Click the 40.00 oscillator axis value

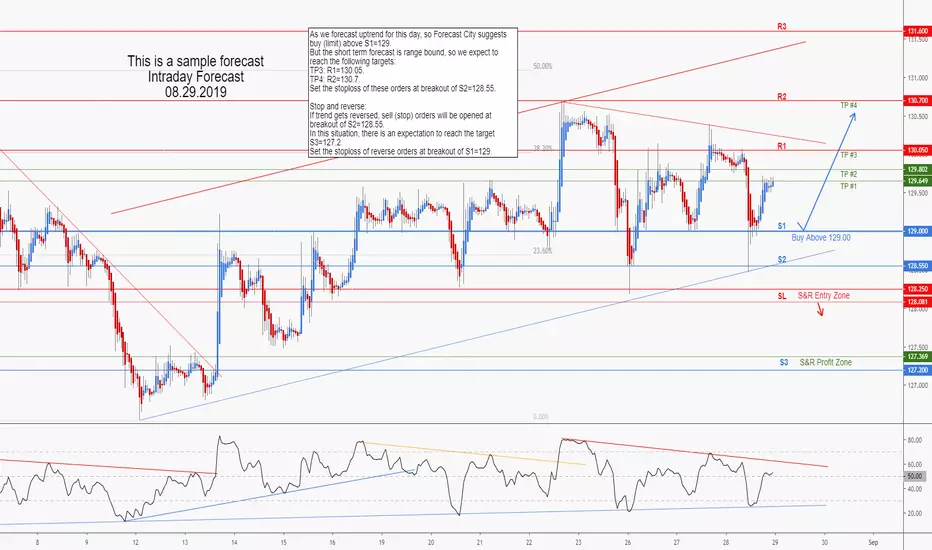[x=914, y=489]
